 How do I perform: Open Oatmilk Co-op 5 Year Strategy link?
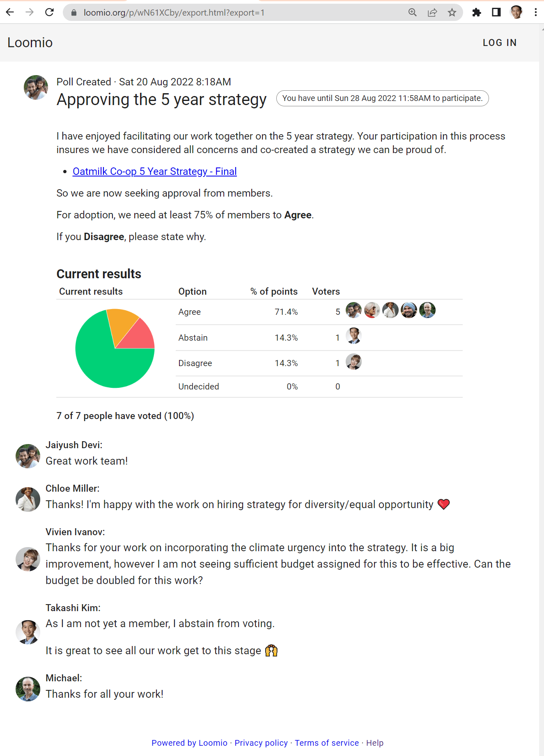tap(155, 171)
